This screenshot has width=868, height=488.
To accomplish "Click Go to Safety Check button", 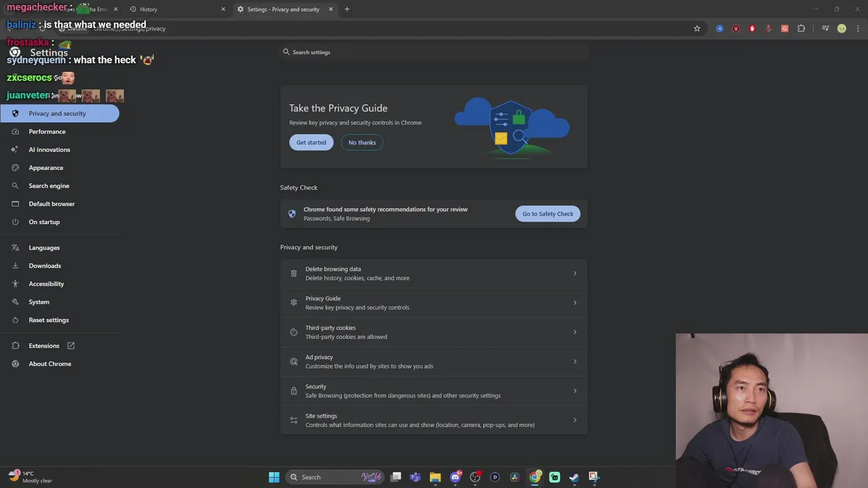I will (548, 214).
